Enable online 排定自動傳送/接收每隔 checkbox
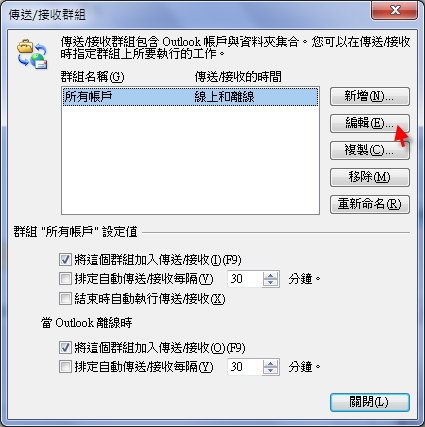 (x=65, y=279)
